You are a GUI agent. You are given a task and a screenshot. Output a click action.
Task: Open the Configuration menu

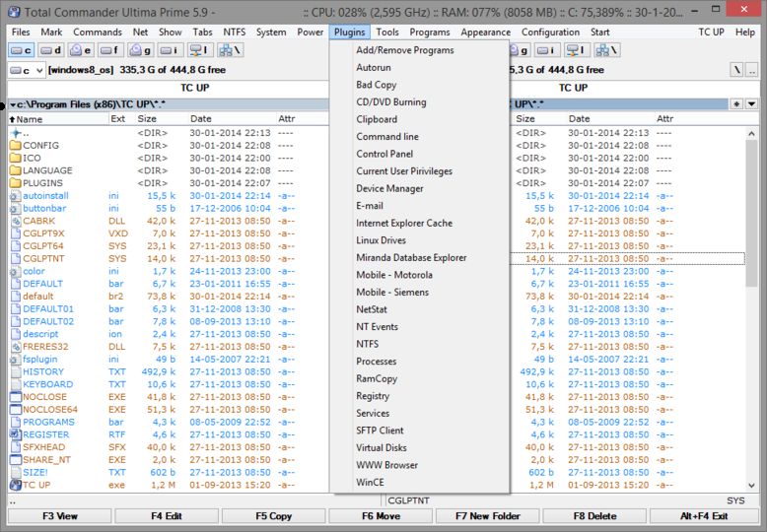550,33
